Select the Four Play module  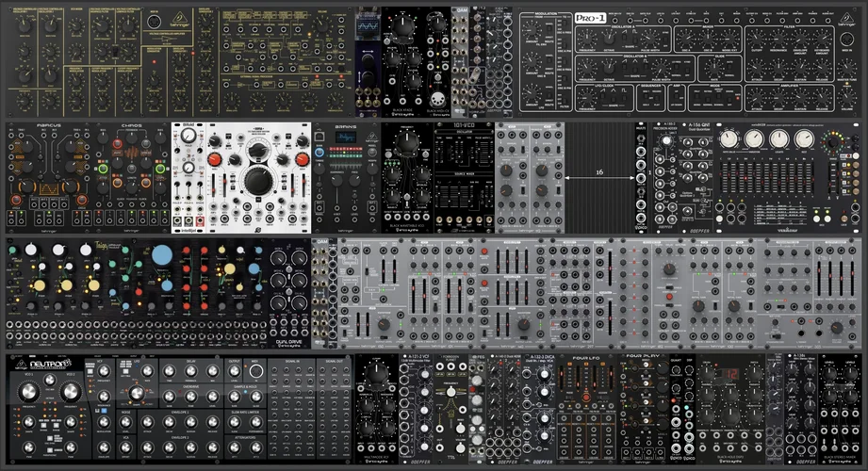point(644,409)
